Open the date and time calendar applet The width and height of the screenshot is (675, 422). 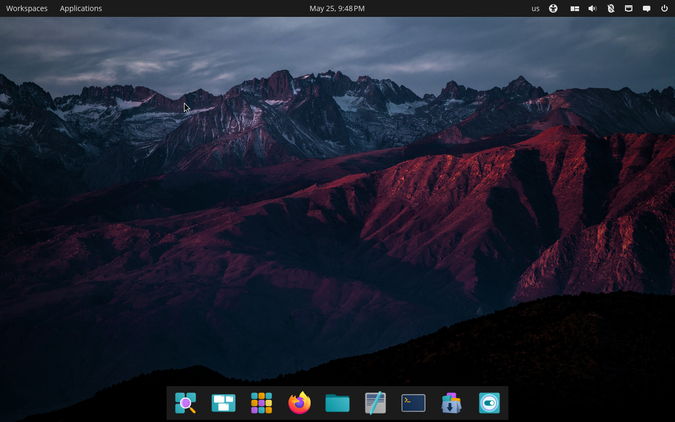pyautogui.click(x=337, y=8)
